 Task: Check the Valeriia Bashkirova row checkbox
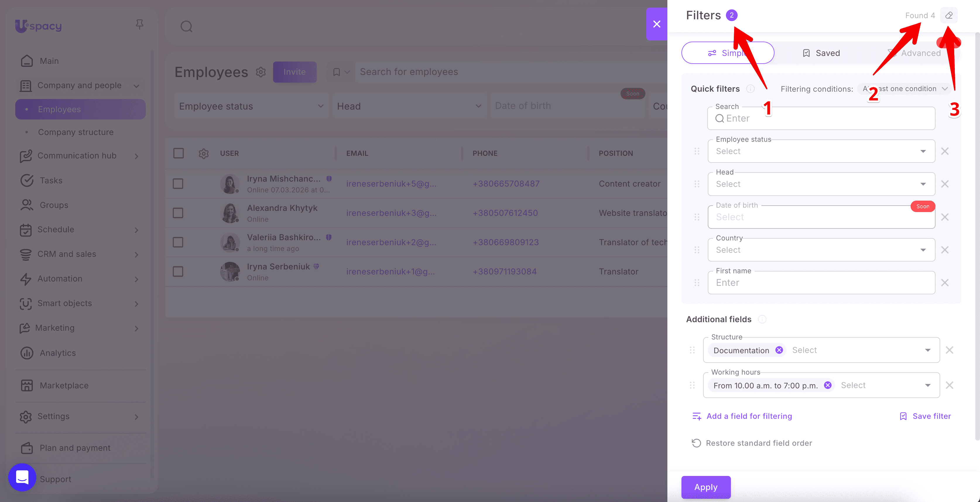[178, 243]
